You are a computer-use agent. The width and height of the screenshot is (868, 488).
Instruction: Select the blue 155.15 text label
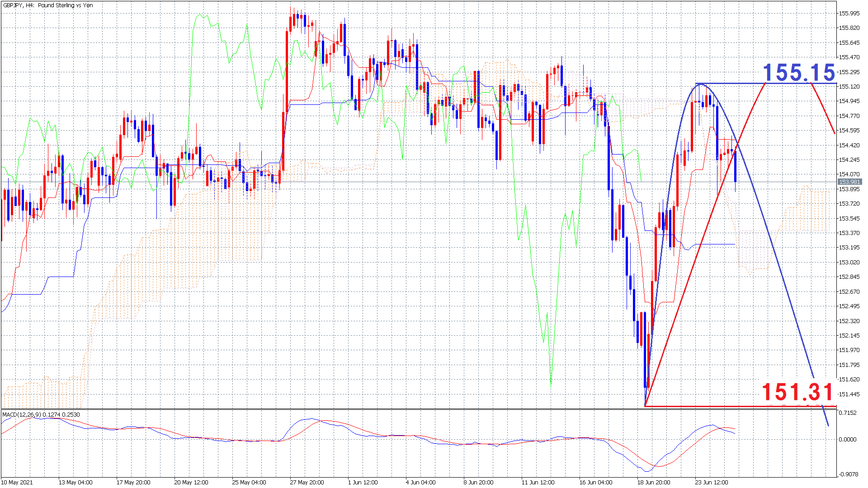pos(799,72)
